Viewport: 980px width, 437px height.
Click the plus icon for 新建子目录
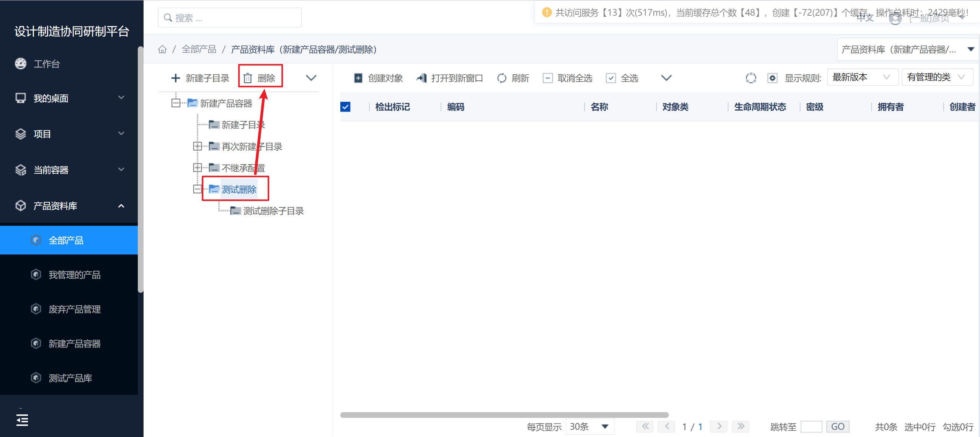[175, 78]
